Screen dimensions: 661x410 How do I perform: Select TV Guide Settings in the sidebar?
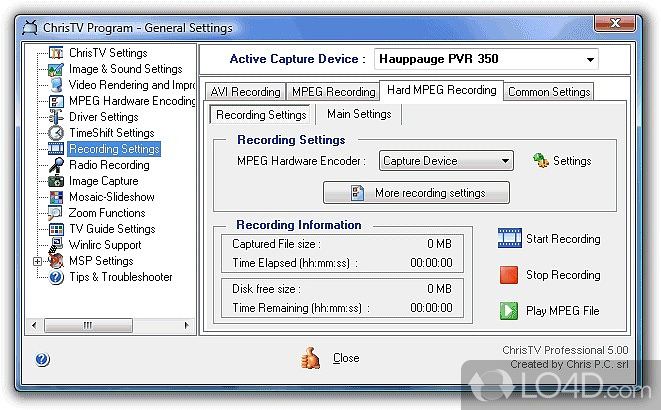click(x=111, y=229)
